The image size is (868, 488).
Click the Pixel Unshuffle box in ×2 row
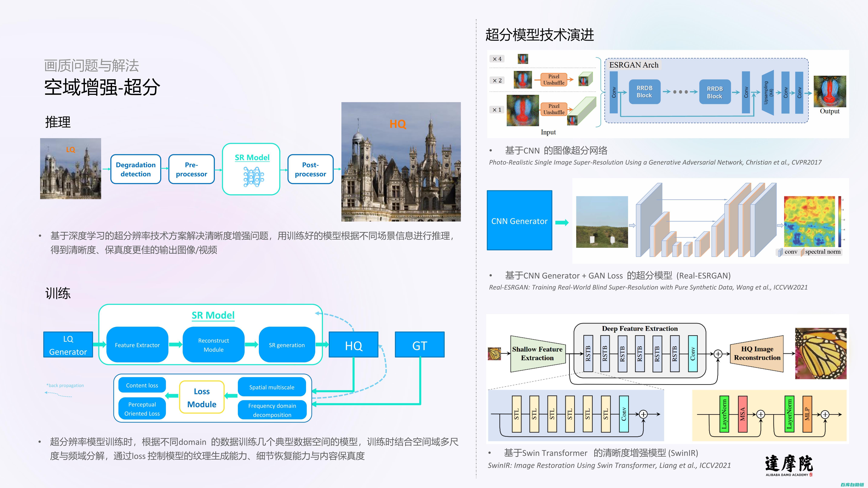point(554,79)
